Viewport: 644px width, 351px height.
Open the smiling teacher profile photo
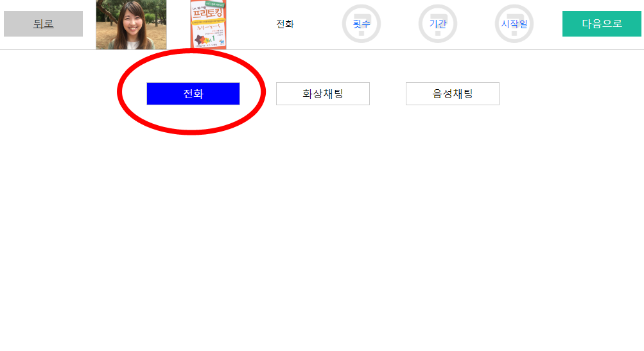(132, 24)
